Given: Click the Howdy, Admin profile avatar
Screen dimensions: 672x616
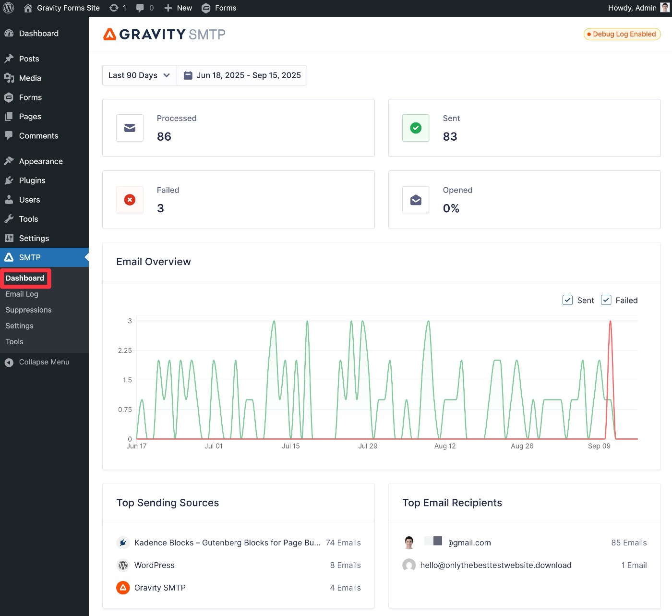Looking at the screenshot, I should [665, 8].
